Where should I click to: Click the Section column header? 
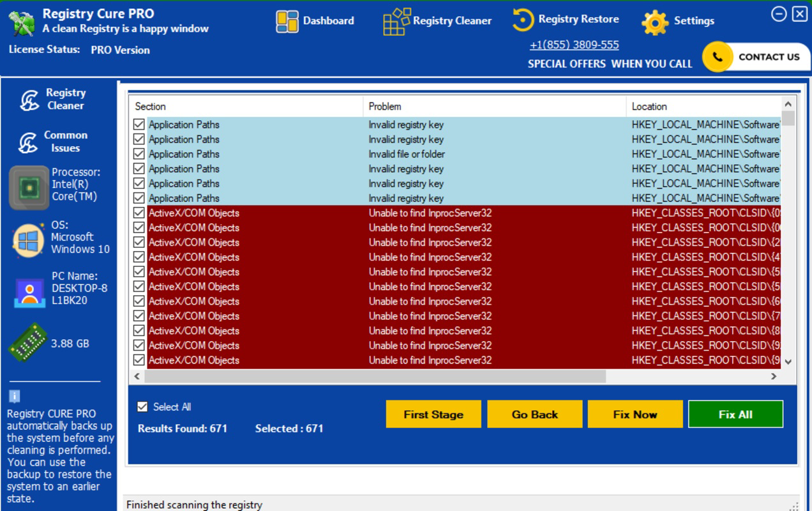(246, 106)
